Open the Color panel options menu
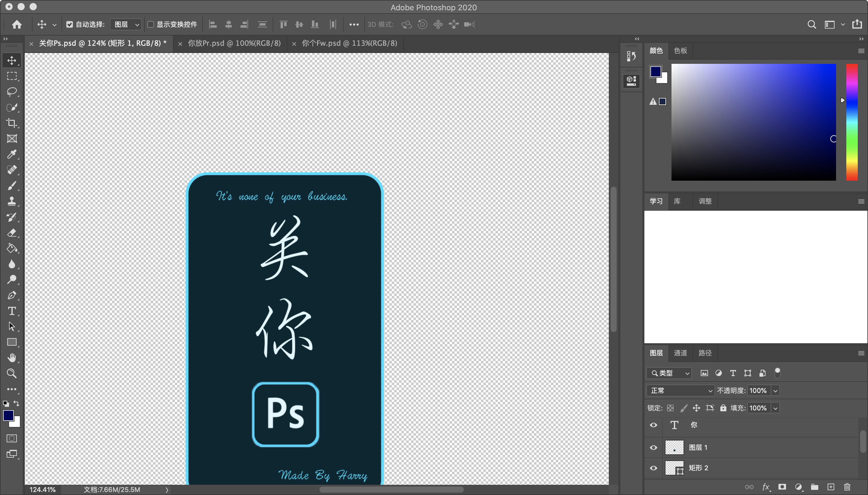Screen dimensions: 868x495 pos(861,51)
